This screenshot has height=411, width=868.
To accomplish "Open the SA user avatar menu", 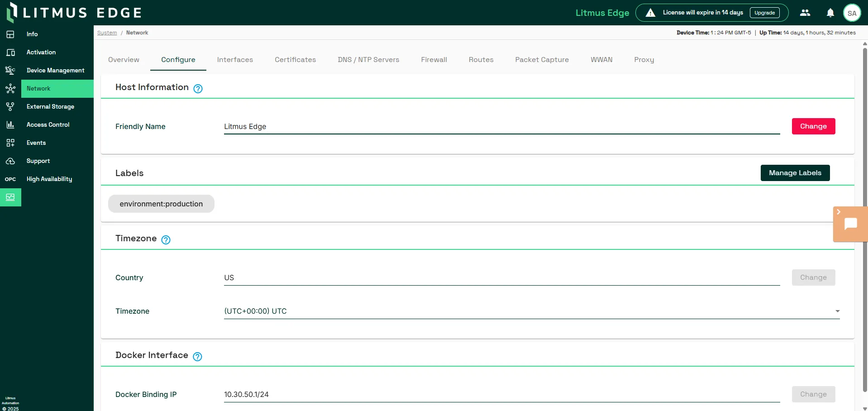I will (x=852, y=13).
